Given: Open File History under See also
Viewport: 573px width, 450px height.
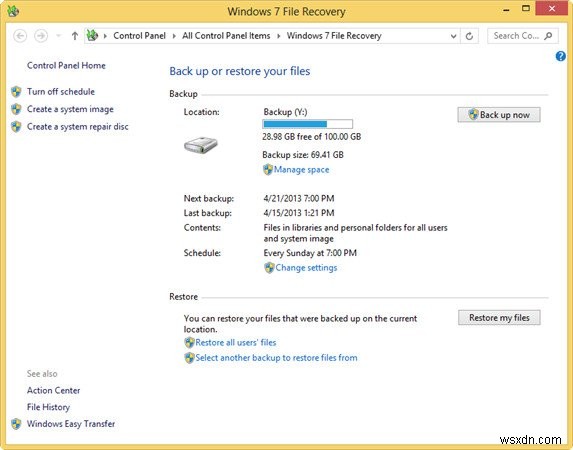Looking at the screenshot, I should [48, 407].
